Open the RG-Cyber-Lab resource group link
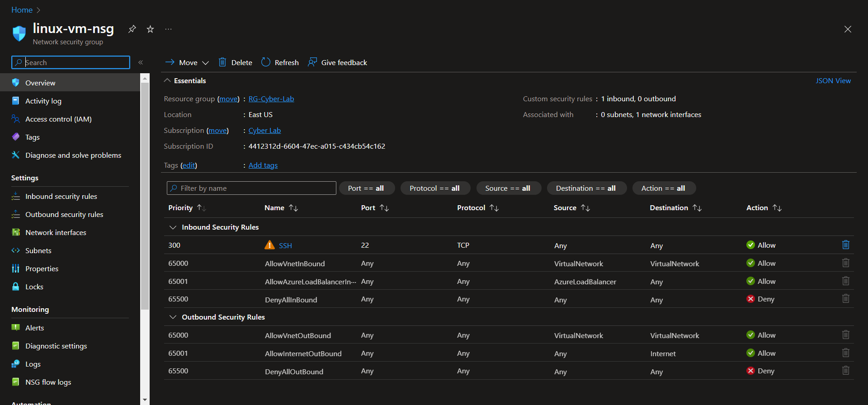868x405 pixels. (x=271, y=99)
